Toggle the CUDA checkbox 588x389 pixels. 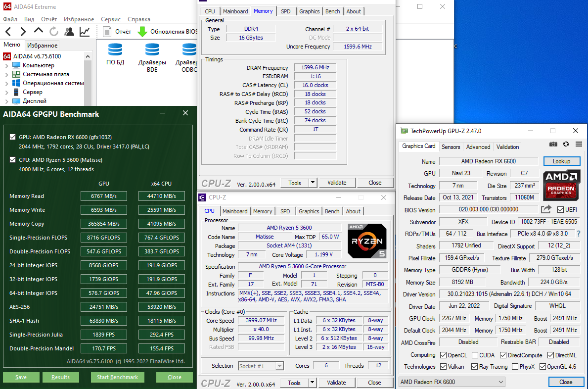coord(475,355)
